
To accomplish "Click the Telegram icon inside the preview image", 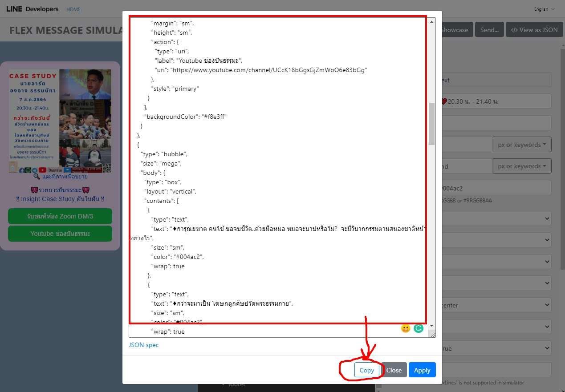I will click(x=34, y=170).
